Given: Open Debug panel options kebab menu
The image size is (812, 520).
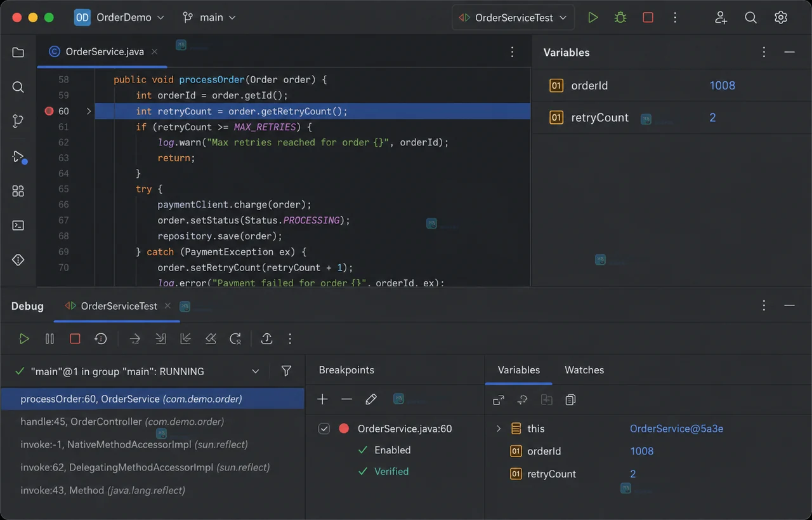Looking at the screenshot, I should [x=764, y=306].
